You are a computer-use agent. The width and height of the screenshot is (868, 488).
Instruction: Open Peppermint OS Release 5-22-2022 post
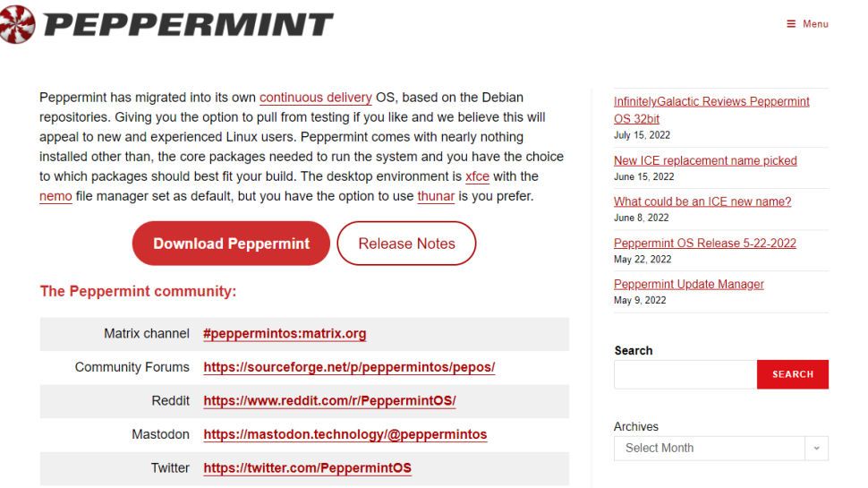[x=704, y=244]
